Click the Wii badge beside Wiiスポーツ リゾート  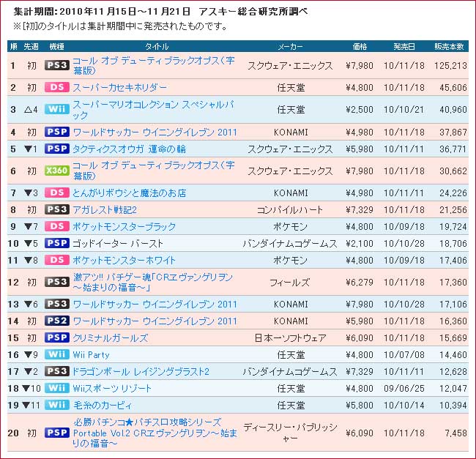57,388
